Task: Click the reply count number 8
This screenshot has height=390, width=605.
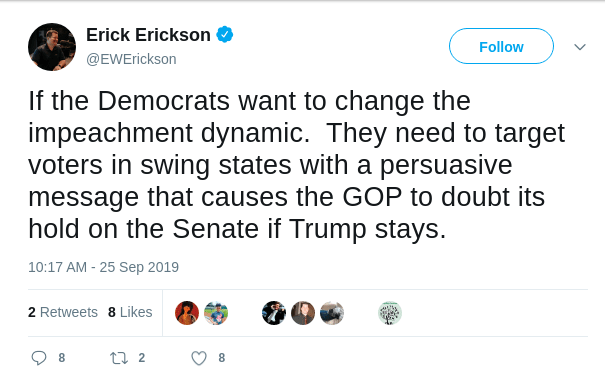Action: (x=62, y=358)
